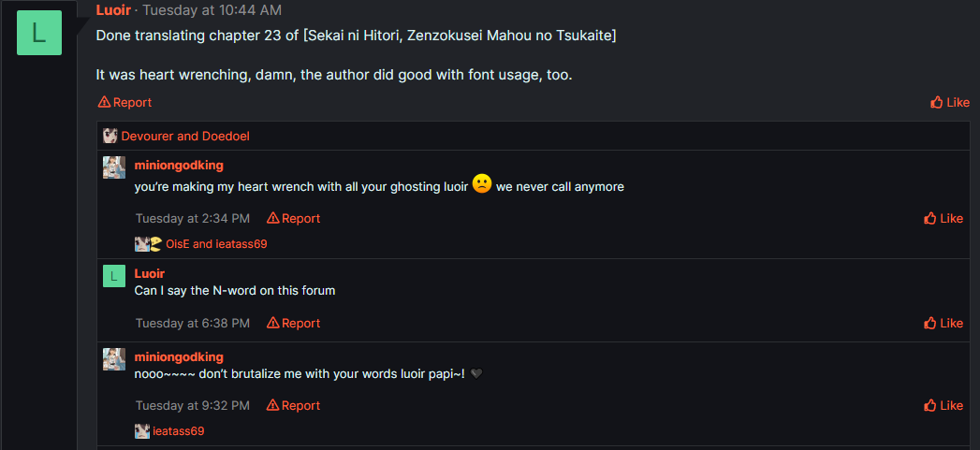The height and width of the screenshot is (450, 980).
Task: Like Luoir's chapter 23 post
Action: click(950, 102)
